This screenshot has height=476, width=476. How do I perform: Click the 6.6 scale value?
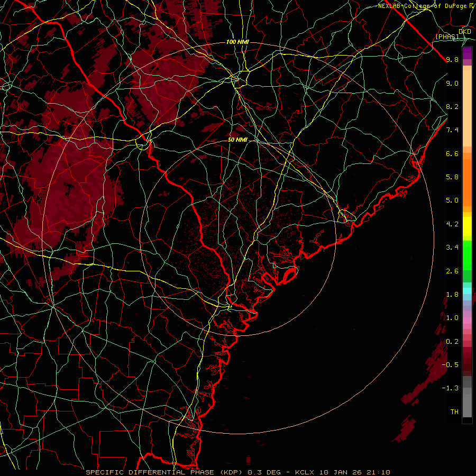(x=452, y=153)
